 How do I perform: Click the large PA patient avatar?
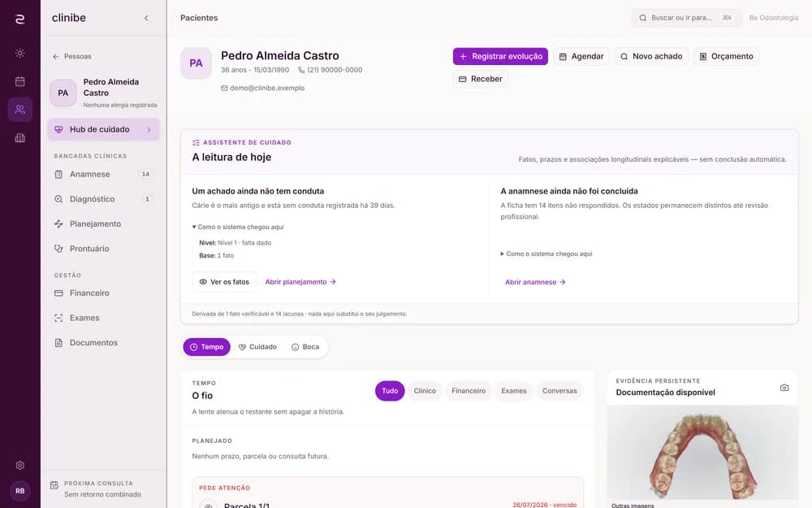[x=196, y=63]
